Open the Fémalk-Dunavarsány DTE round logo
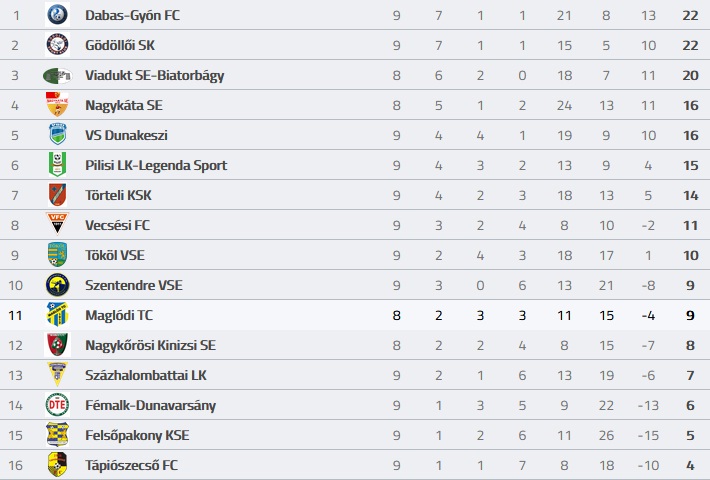This screenshot has width=710, height=480. [x=58, y=405]
